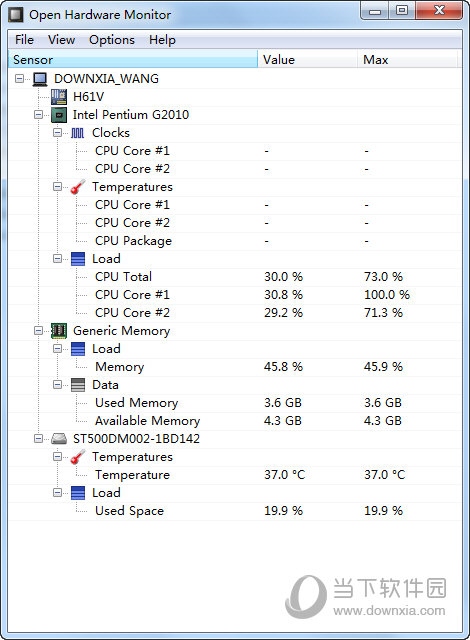Collapse the Clocks group
Viewport: 470px width, 640px height.
(57, 133)
